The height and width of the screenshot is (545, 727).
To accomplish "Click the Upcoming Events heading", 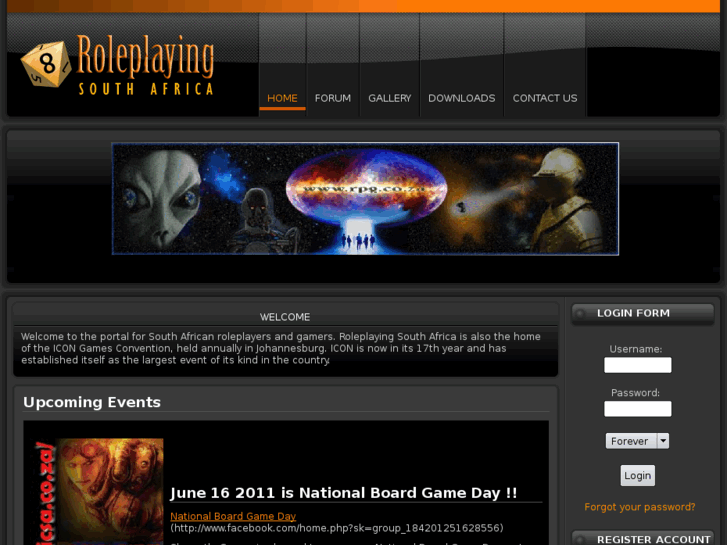I will (92, 402).
